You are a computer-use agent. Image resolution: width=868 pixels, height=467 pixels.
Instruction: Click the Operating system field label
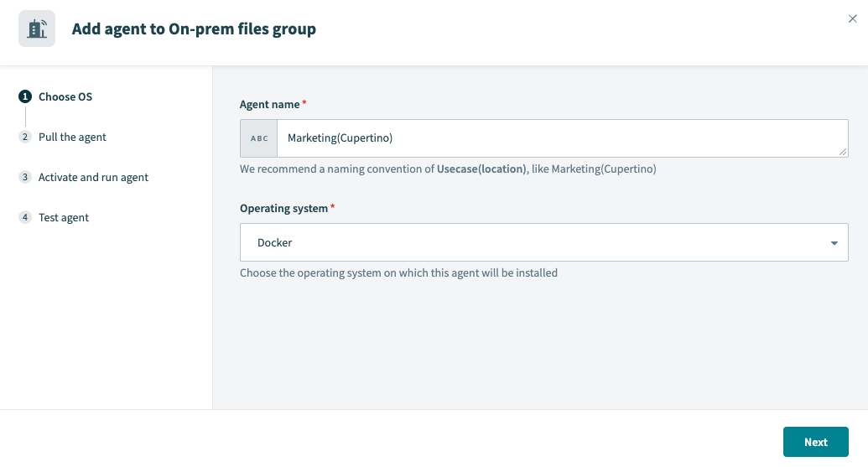pos(283,209)
